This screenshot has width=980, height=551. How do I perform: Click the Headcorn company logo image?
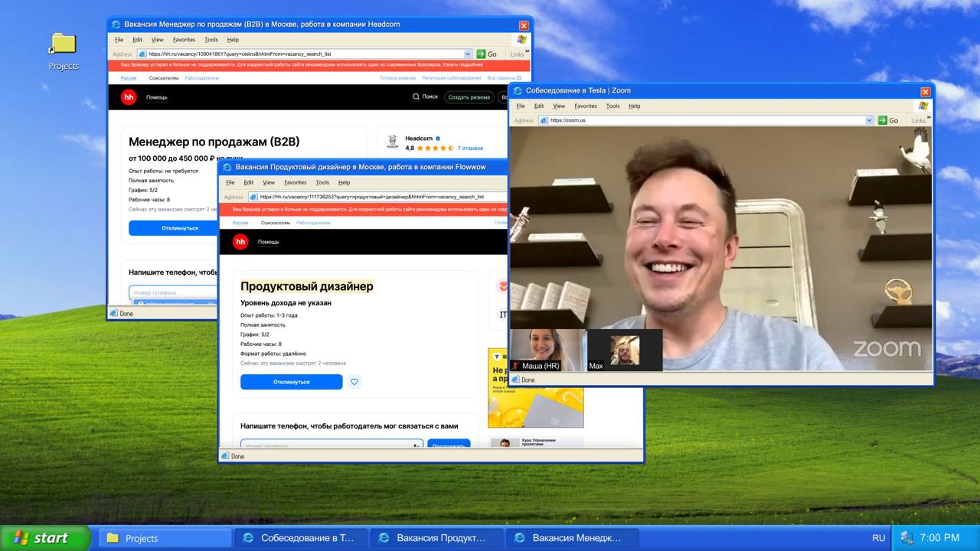392,142
